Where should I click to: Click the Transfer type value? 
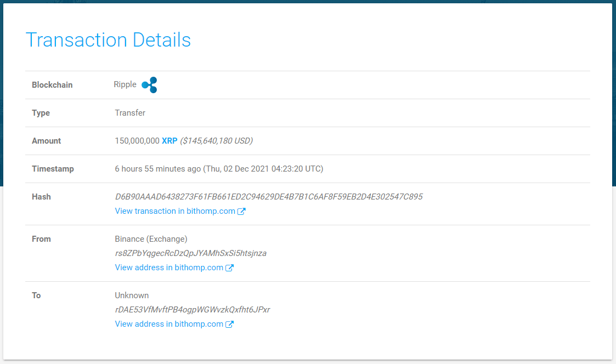pyautogui.click(x=130, y=113)
